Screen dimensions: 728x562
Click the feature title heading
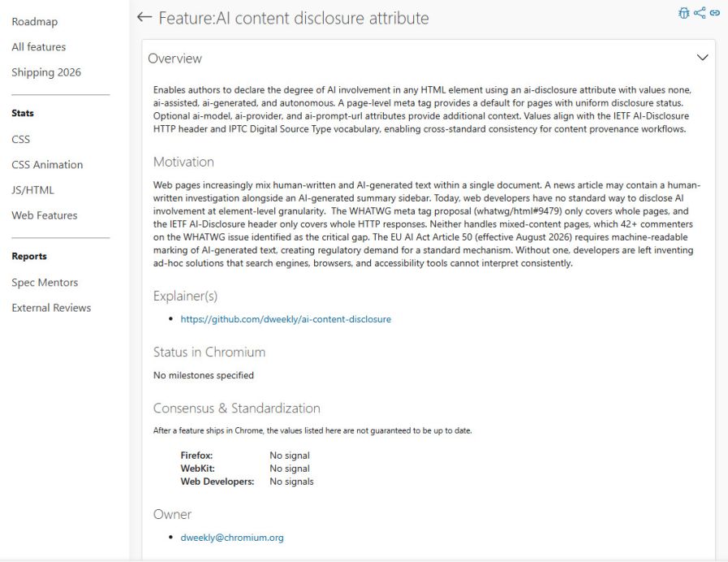pos(293,18)
